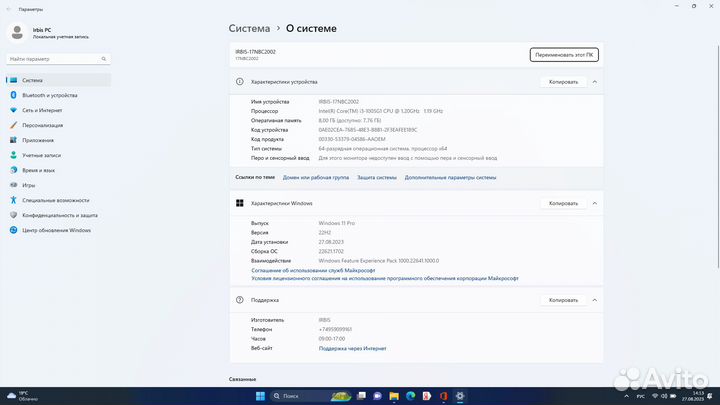Open the Сеть и Интернет icon
Screen dimensions: 720x405
13,110
